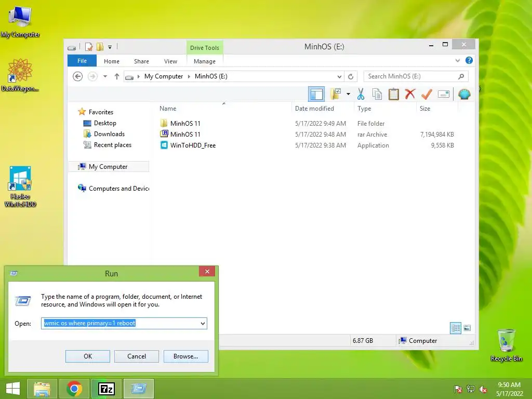Screen dimensions: 532x399
Task: Expand the ribbon using chevron arrow
Action: pyautogui.click(x=457, y=60)
